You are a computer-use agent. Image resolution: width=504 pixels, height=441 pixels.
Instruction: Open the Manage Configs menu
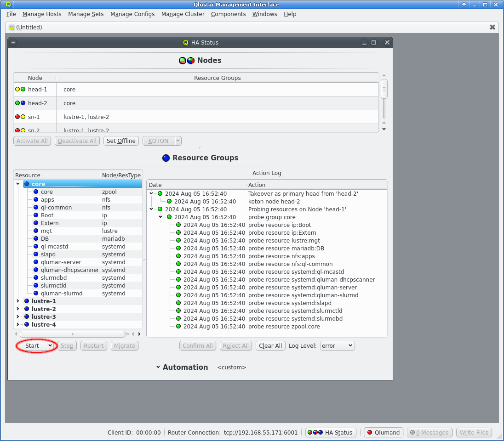click(x=132, y=14)
